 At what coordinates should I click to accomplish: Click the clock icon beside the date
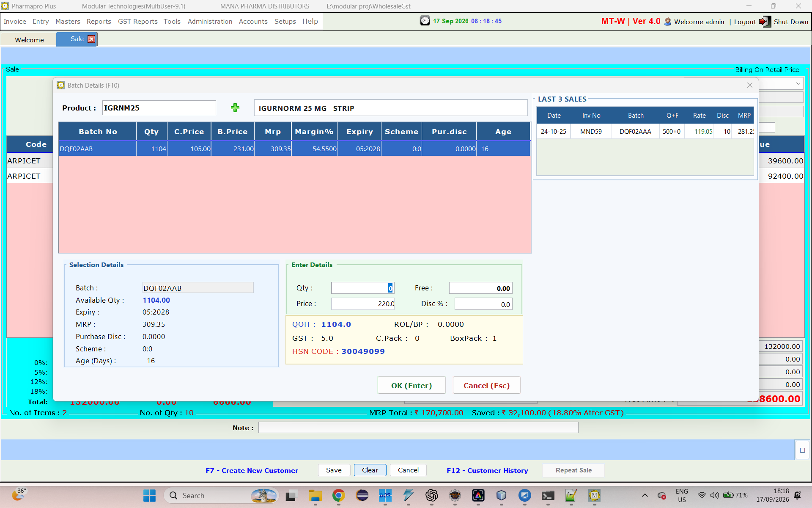[425, 21]
